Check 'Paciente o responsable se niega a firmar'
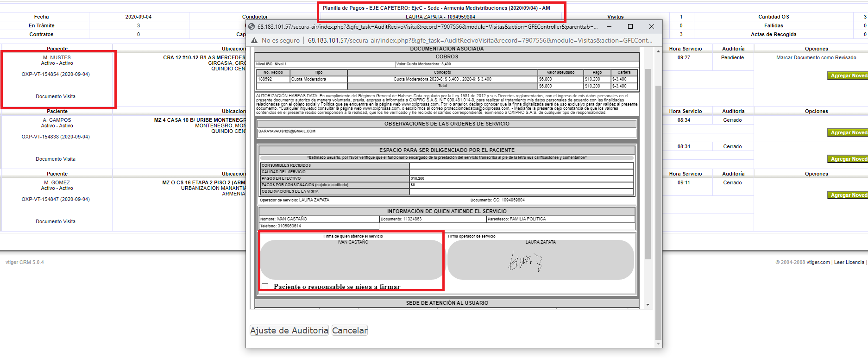Viewport: 868px width, 364px height. tap(265, 287)
